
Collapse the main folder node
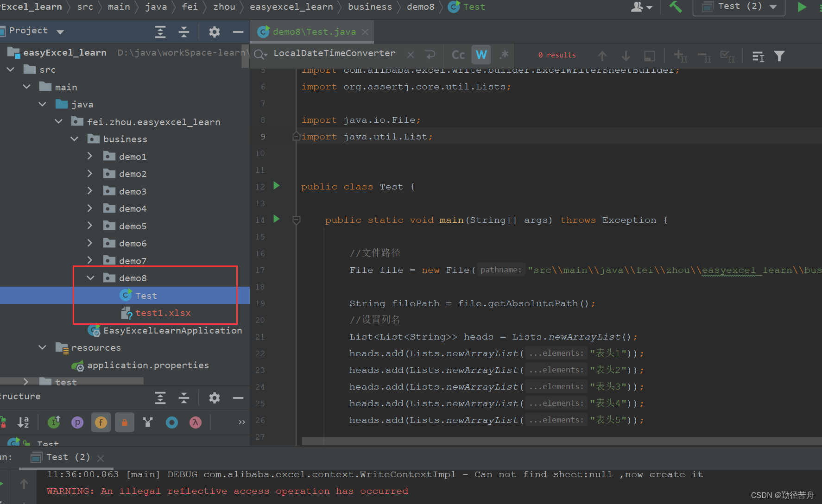click(x=27, y=87)
